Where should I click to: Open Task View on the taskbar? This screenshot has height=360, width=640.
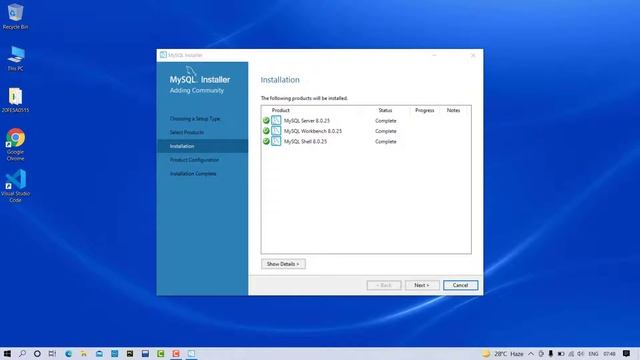[x=52, y=353]
